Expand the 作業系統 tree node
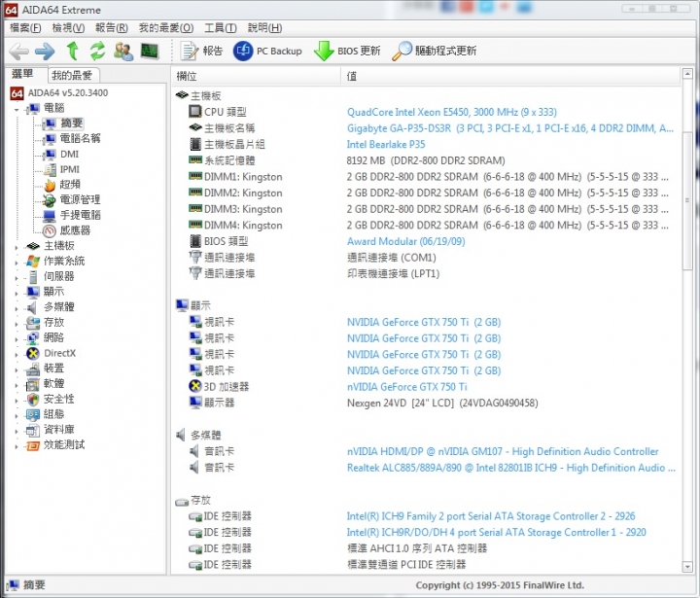700x598 pixels. 17,263
